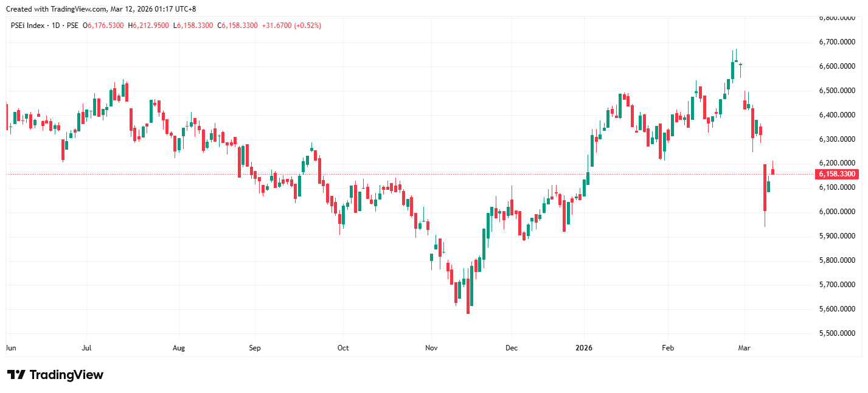The height and width of the screenshot is (393, 868).
Task: Select the Jul label on the time axis
Action: coord(86,349)
